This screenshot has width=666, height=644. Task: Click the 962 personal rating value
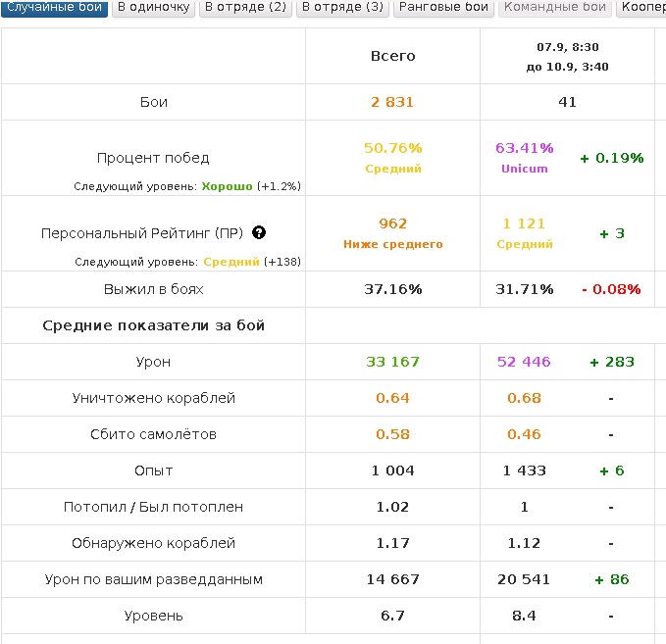[x=392, y=223]
